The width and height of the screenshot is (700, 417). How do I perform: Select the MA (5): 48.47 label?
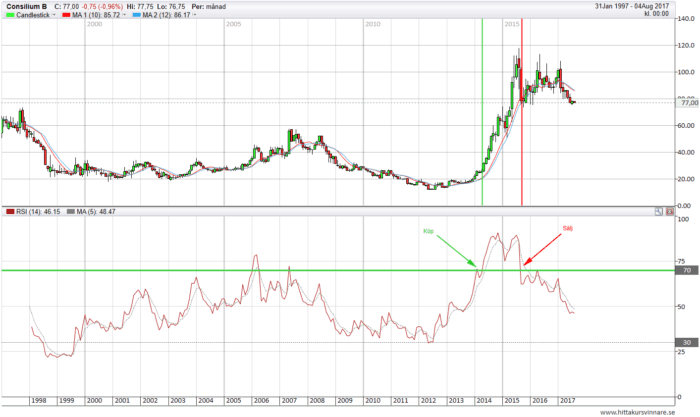coord(96,212)
